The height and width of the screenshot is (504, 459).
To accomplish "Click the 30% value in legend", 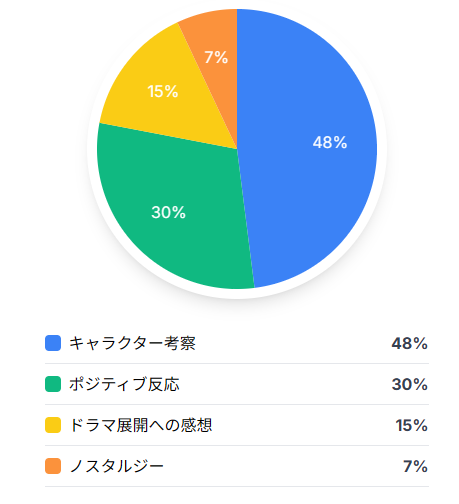I will 410,384.
